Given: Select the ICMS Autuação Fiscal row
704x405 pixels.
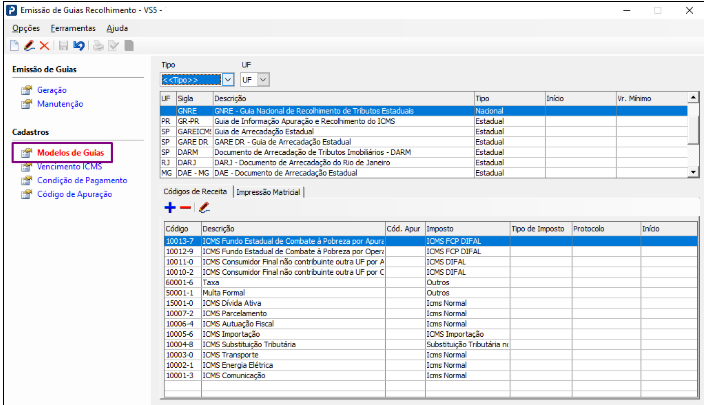Looking at the screenshot, I should coord(431,324).
